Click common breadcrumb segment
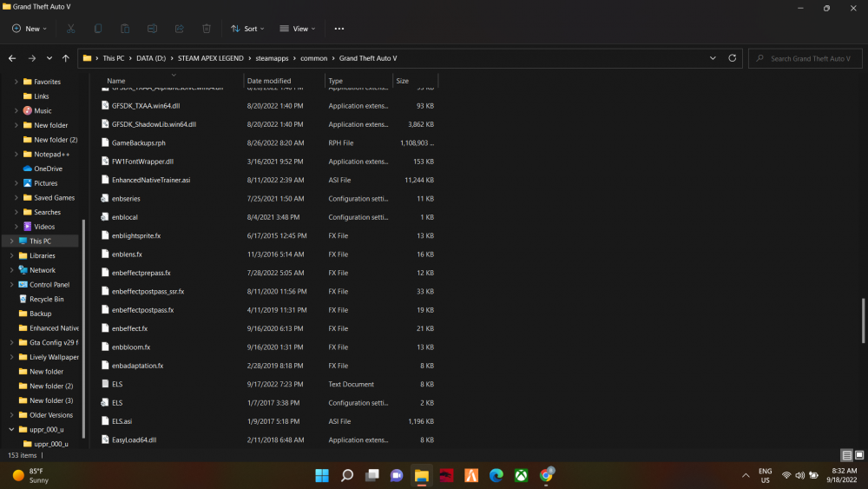 point(314,58)
